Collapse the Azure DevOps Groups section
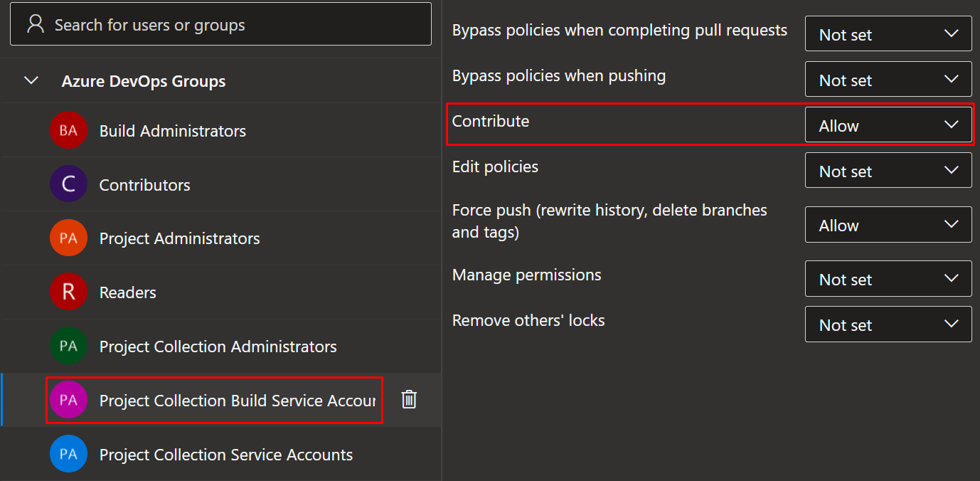Screen dimensions: 980x481 click(31, 80)
